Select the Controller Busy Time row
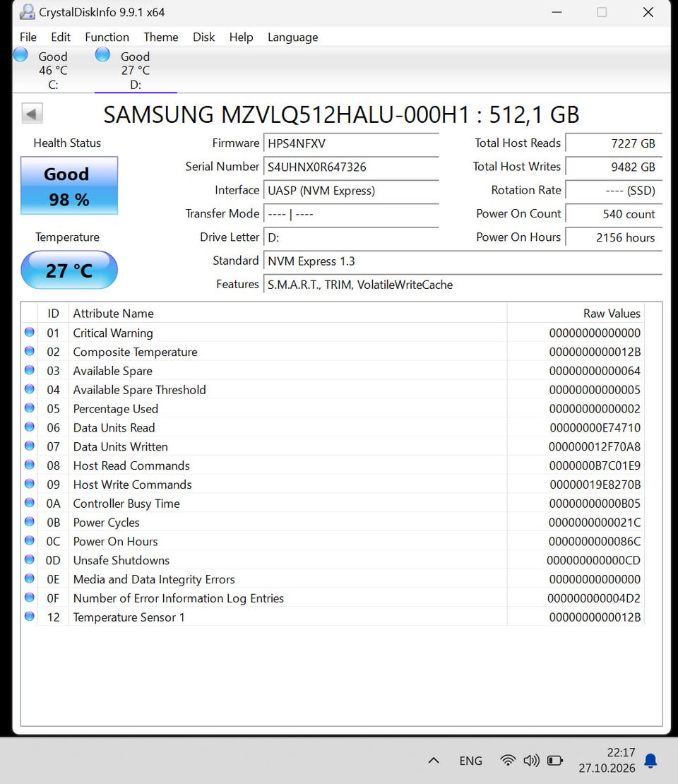 [333, 503]
